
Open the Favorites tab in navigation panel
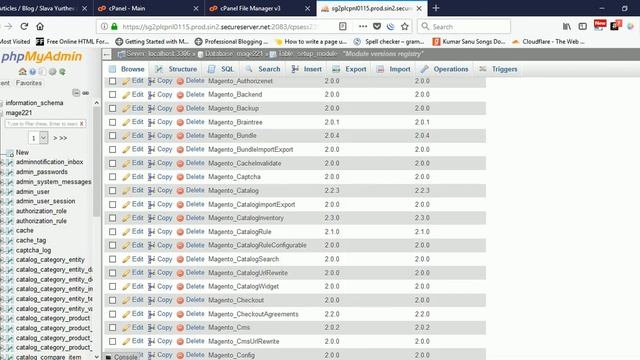tap(29, 83)
